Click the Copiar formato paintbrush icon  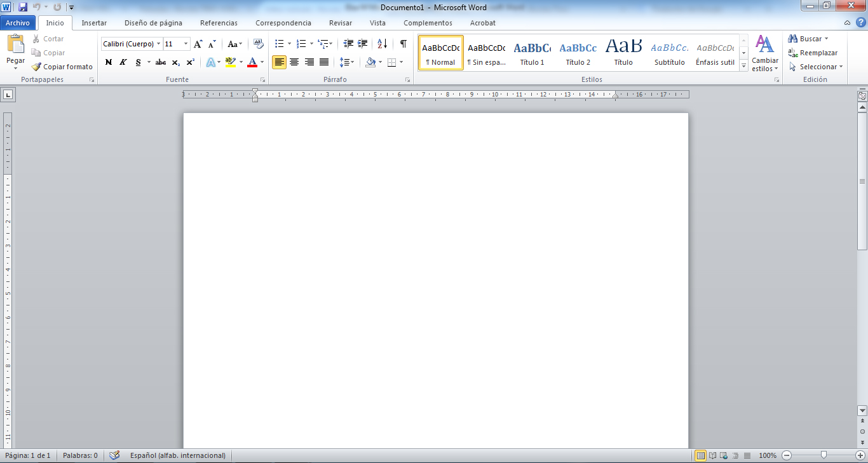click(x=36, y=67)
